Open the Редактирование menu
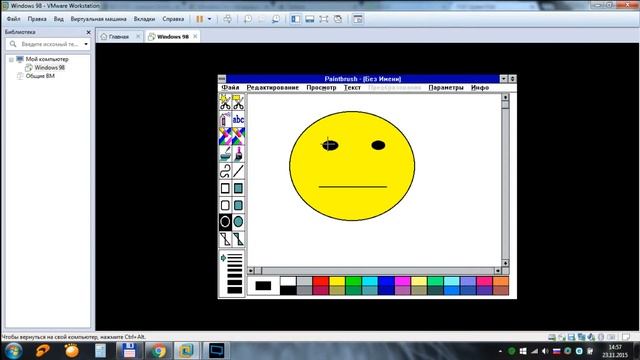 click(x=273, y=87)
